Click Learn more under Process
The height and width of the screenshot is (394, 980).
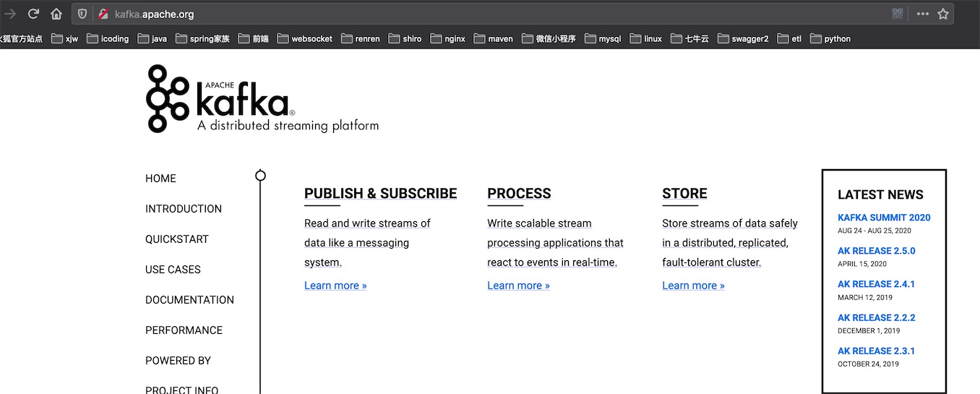click(518, 286)
